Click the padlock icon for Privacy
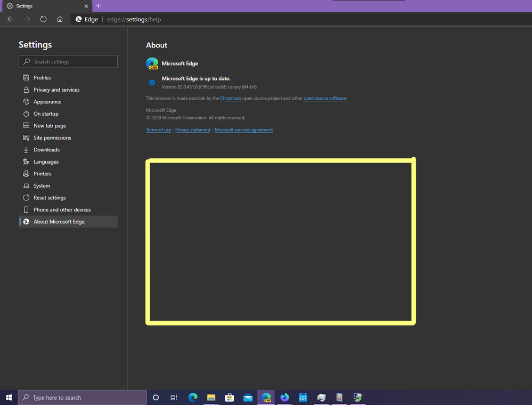This screenshot has width=532, height=405. [26, 90]
